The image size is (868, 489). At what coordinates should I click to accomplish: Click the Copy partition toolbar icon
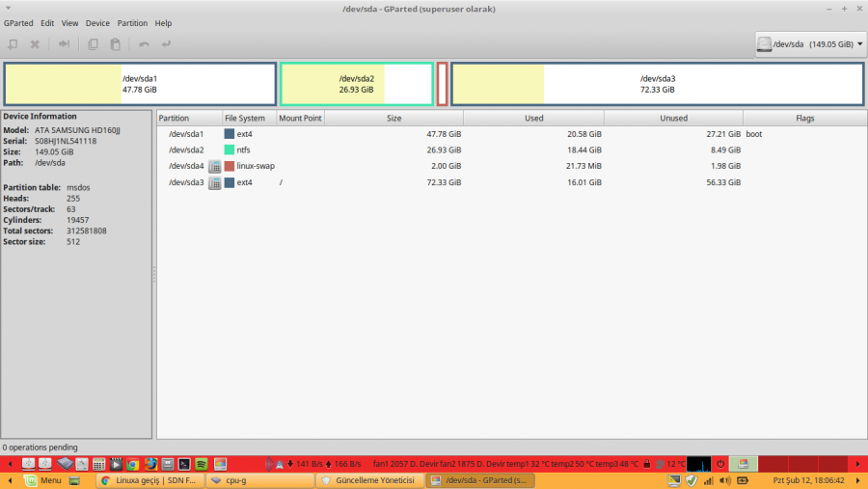point(93,44)
